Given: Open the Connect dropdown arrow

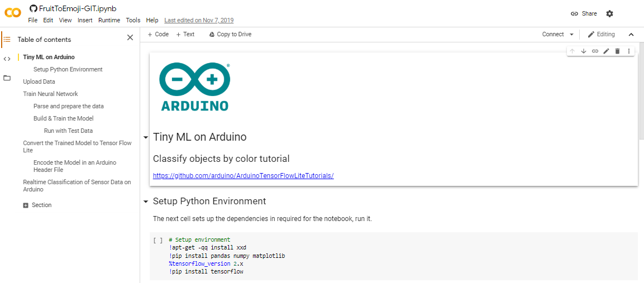Looking at the screenshot, I should (x=571, y=35).
